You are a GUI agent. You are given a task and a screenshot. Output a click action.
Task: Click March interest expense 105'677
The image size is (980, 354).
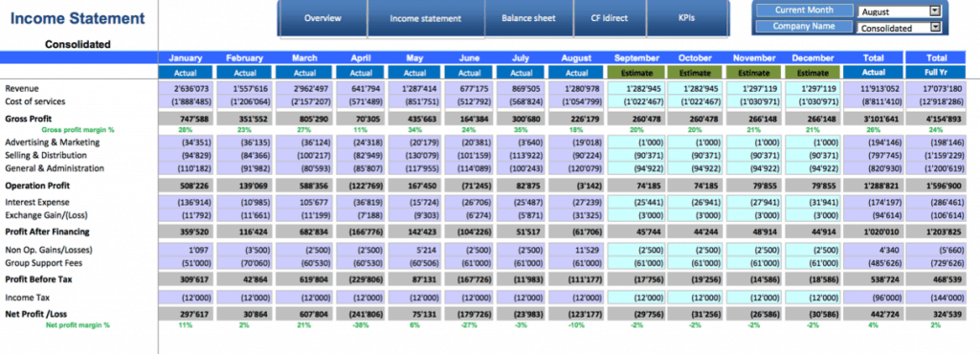coord(304,202)
